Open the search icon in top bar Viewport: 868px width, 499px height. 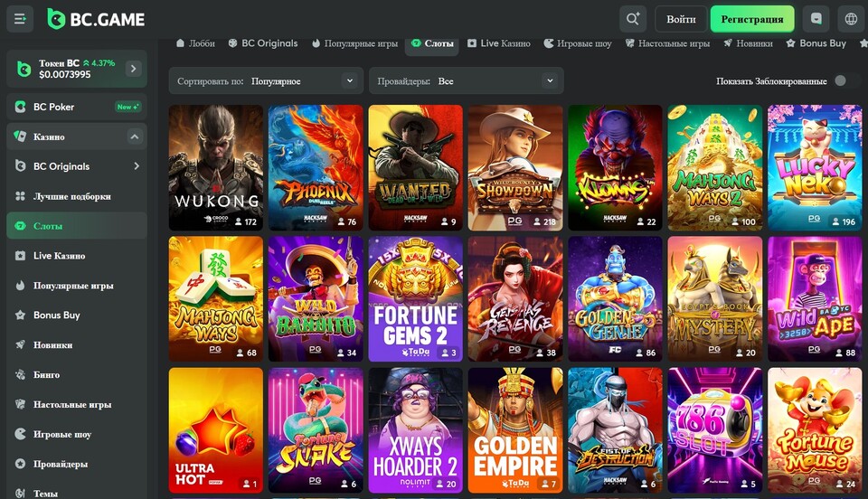point(633,19)
